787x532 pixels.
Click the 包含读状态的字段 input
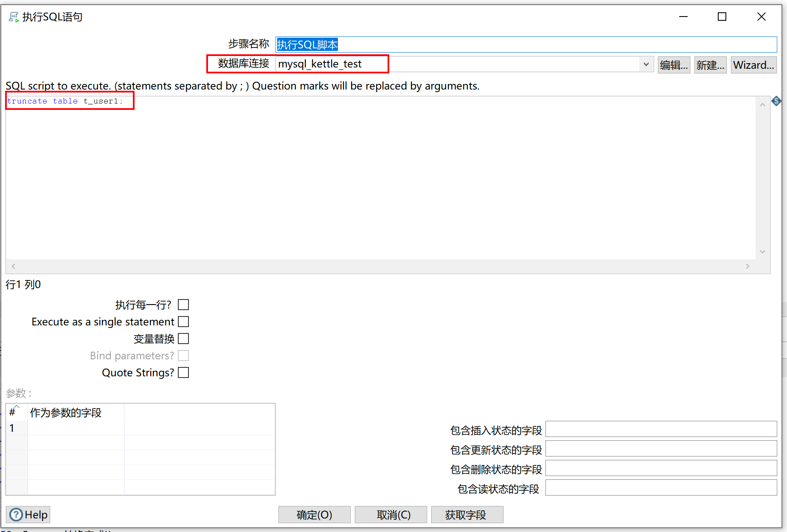661,487
